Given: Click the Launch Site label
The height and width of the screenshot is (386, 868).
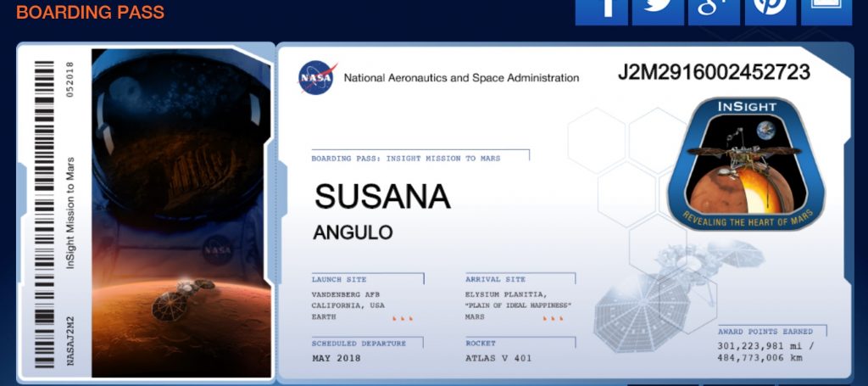Looking at the screenshot, I should click(339, 279).
